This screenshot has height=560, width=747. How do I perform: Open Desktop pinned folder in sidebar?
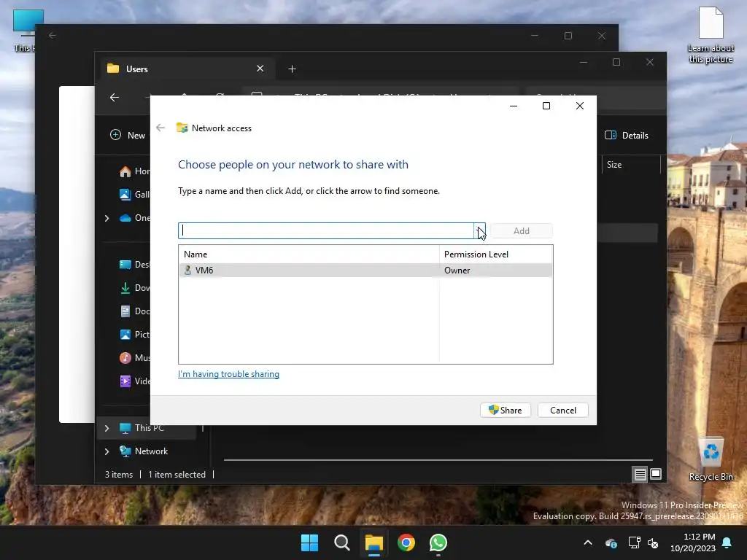(134, 264)
